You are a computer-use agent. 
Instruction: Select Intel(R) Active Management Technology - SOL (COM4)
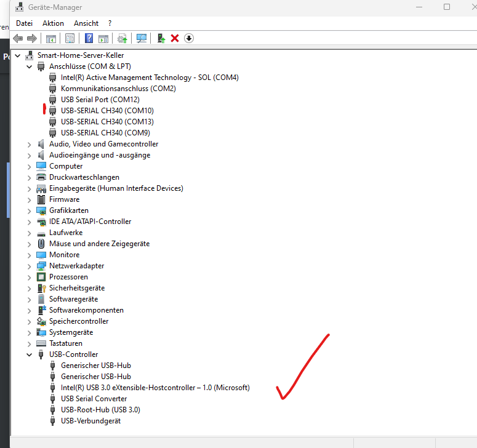tap(150, 78)
